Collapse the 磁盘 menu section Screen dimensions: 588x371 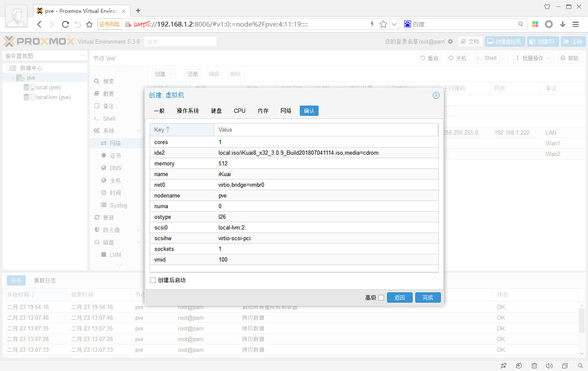point(139,242)
